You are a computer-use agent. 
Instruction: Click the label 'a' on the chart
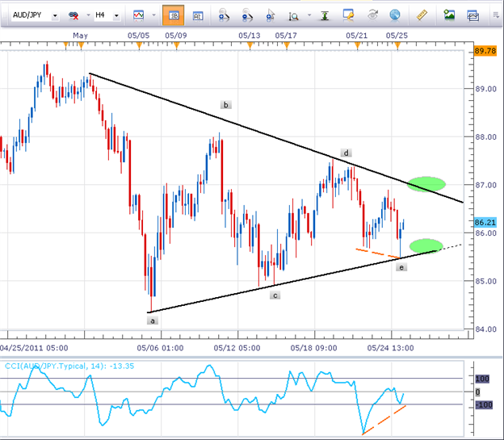153,321
